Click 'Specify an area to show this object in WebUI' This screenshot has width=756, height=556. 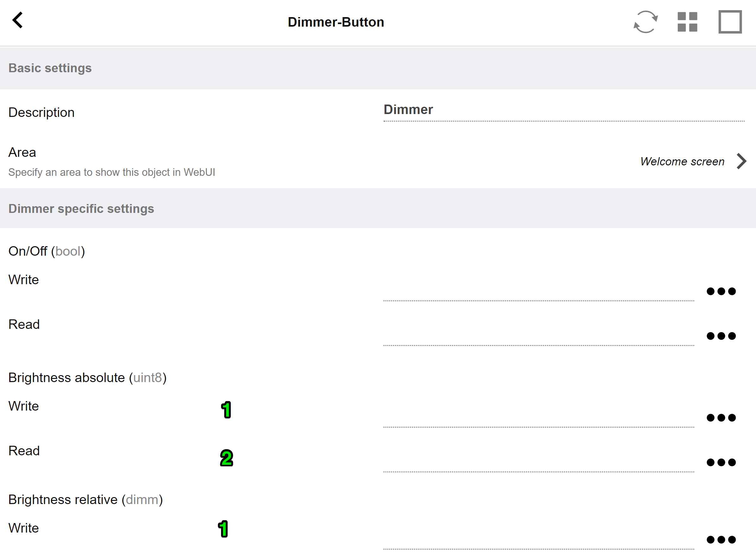(112, 172)
